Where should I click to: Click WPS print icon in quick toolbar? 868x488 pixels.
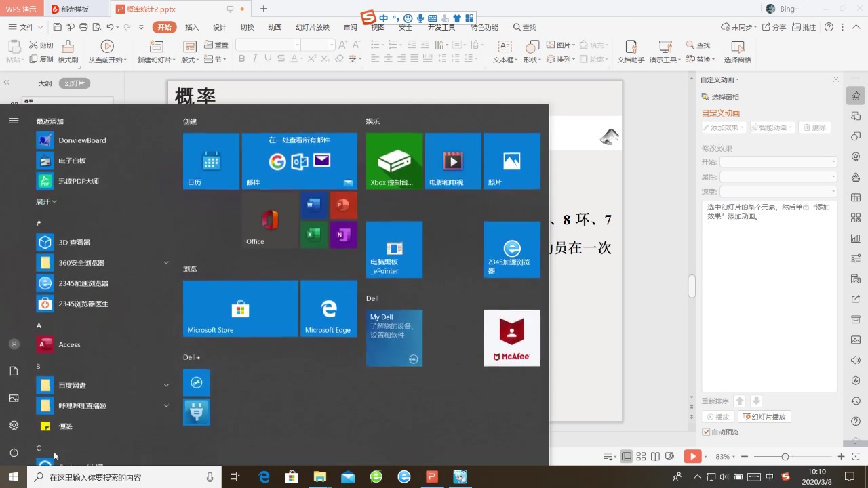[x=83, y=27]
